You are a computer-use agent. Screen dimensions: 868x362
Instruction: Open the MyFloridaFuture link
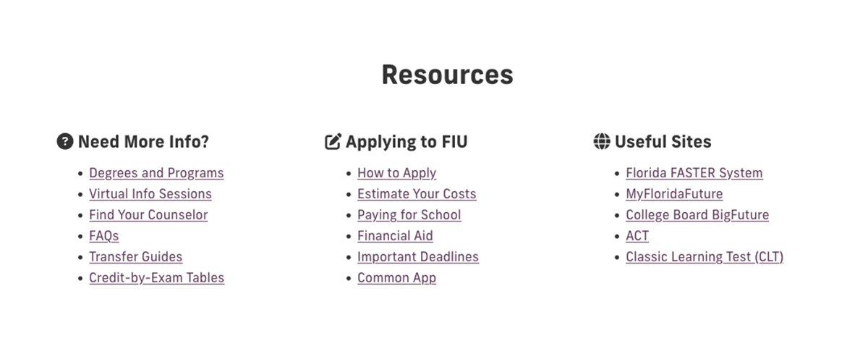pos(674,194)
